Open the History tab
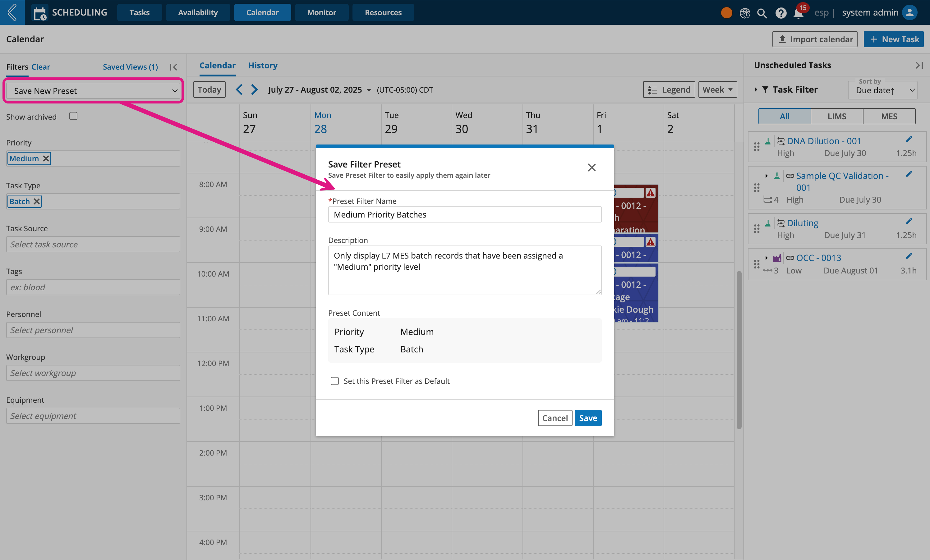This screenshot has height=560, width=930. pos(263,65)
